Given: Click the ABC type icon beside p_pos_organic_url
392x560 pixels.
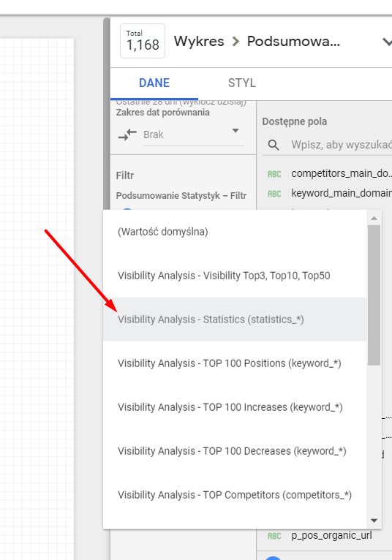Looking at the screenshot, I should point(274,536).
